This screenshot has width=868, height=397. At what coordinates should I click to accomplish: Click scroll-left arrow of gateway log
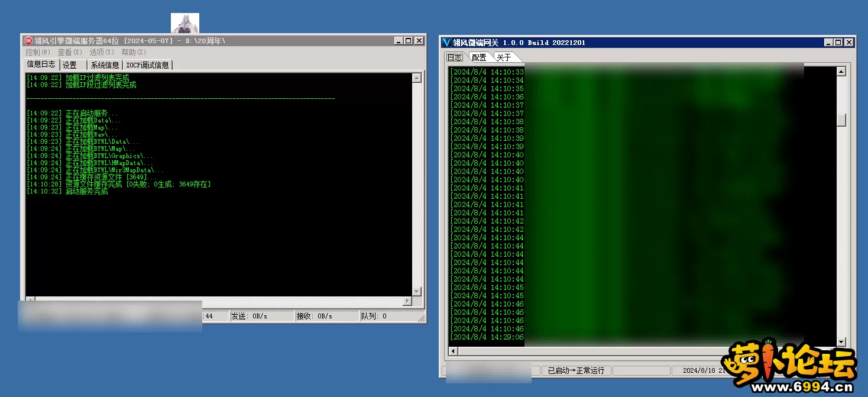[x=454, y=351]
